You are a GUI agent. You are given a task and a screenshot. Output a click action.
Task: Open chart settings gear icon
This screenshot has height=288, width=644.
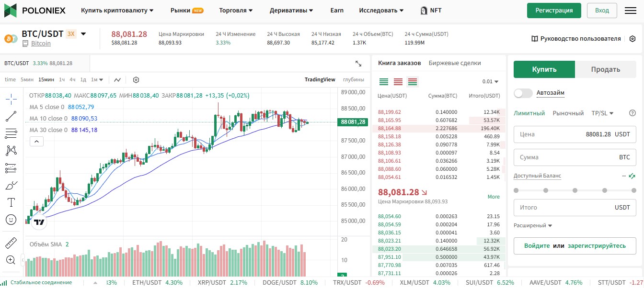coord(136,80)
